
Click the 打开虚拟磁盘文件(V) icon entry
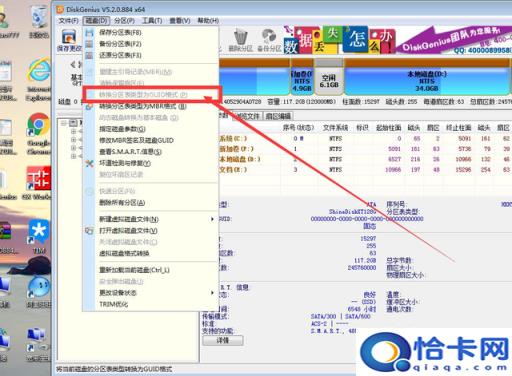tap(89, 231)
